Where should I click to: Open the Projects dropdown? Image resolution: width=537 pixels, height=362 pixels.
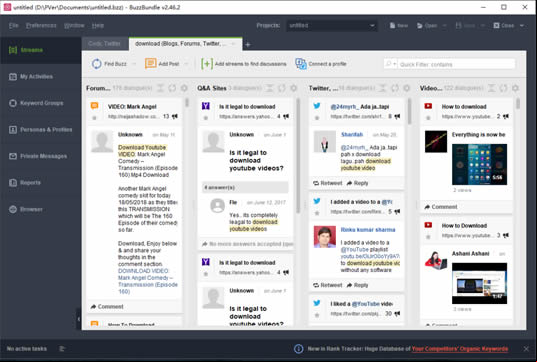coord(332,25)
